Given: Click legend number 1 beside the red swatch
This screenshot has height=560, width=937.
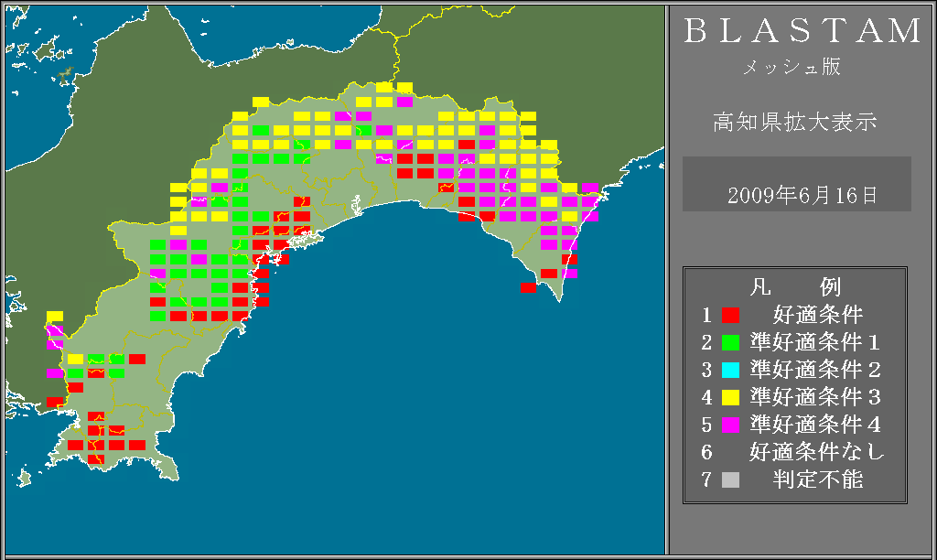Looking at the screenshot, I should (706, 316).
